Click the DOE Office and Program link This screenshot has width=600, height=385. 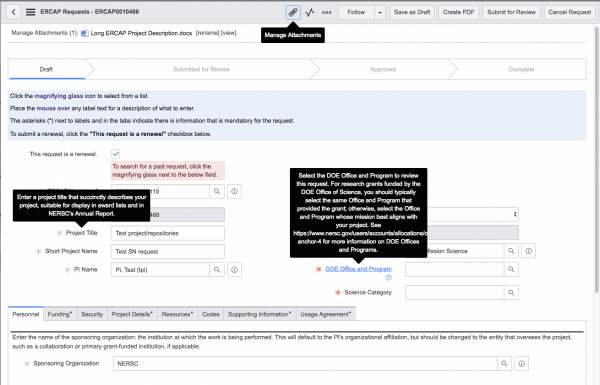(x=359, y=269)
